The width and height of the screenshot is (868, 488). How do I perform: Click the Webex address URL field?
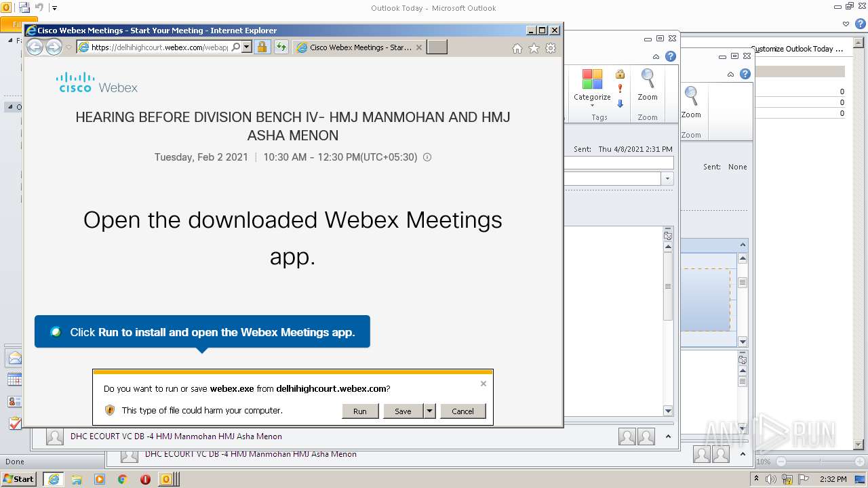pos(160,47)
